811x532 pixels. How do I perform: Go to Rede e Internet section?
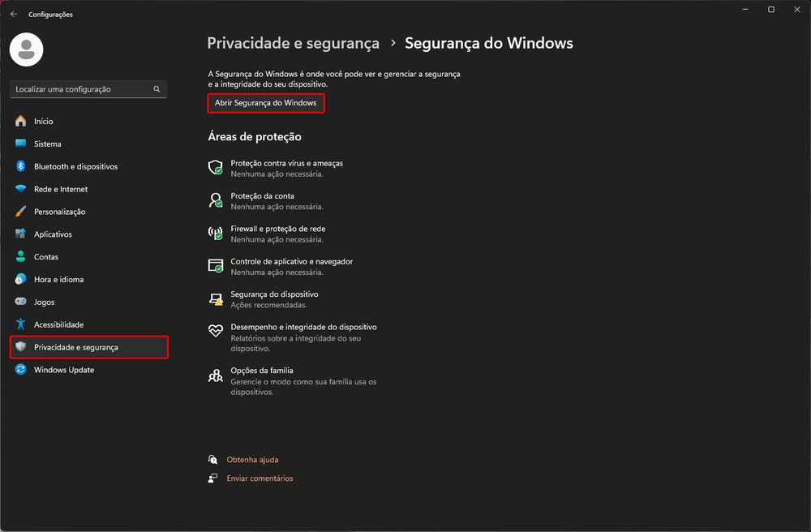coord(61,189)
